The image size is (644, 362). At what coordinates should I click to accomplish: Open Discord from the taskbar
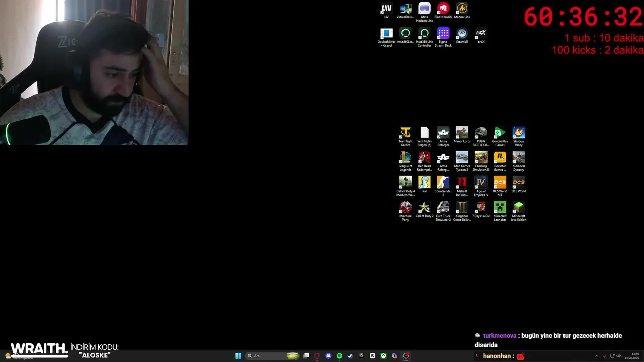click(328, 356)
